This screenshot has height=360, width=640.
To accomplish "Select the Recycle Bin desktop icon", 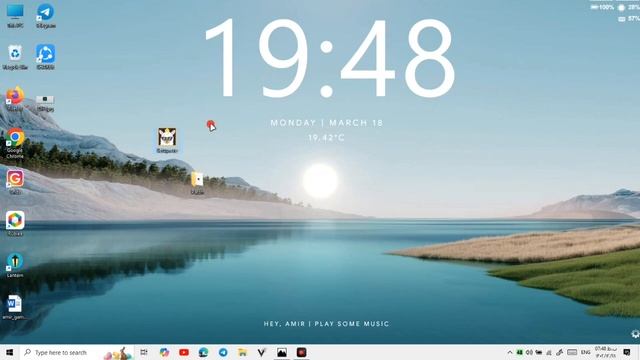I will pos(15,57).
